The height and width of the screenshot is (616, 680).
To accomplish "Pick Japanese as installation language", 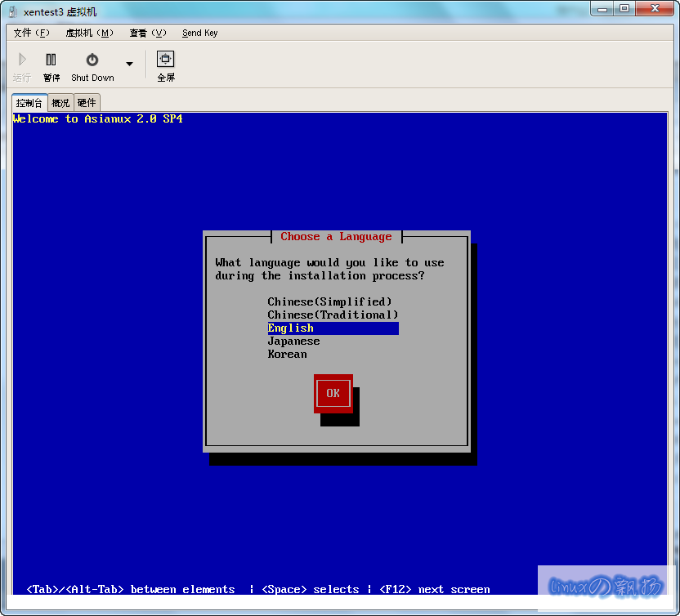I will pyautogui.click(x=293, y=341).
